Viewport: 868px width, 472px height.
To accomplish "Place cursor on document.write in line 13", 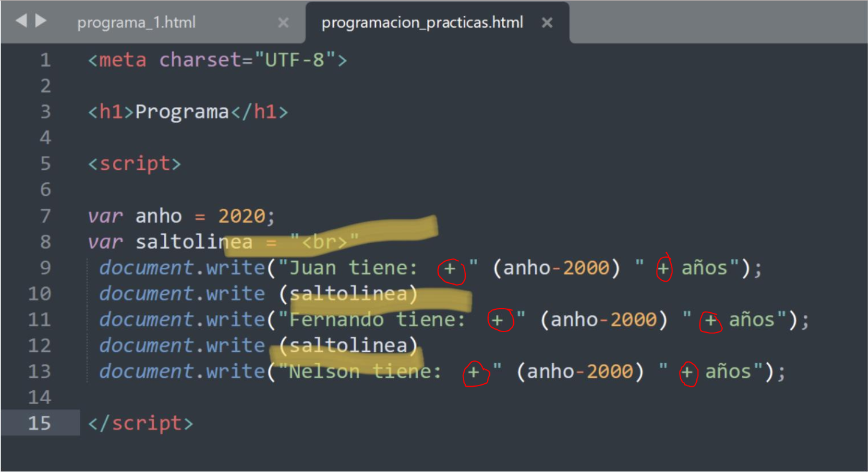I will [182, 371].
